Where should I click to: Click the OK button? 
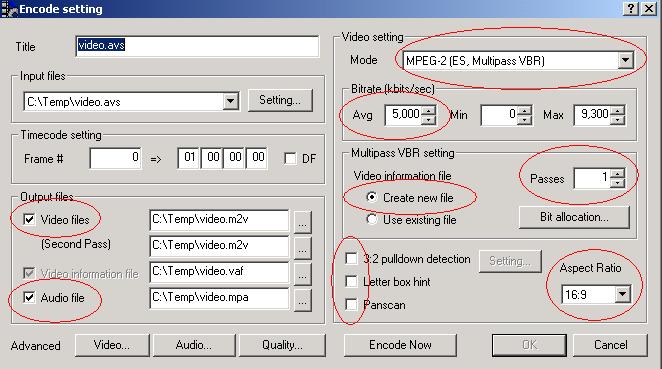[529, 345]
